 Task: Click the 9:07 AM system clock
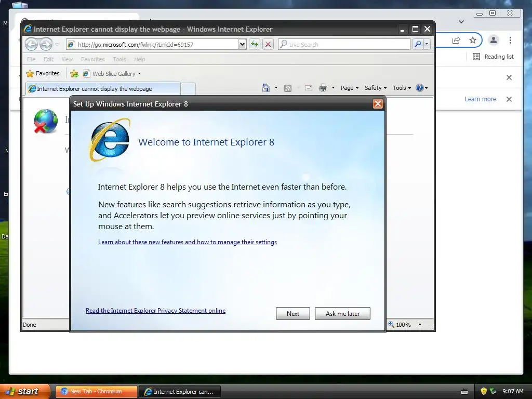[x=513, y=391]
